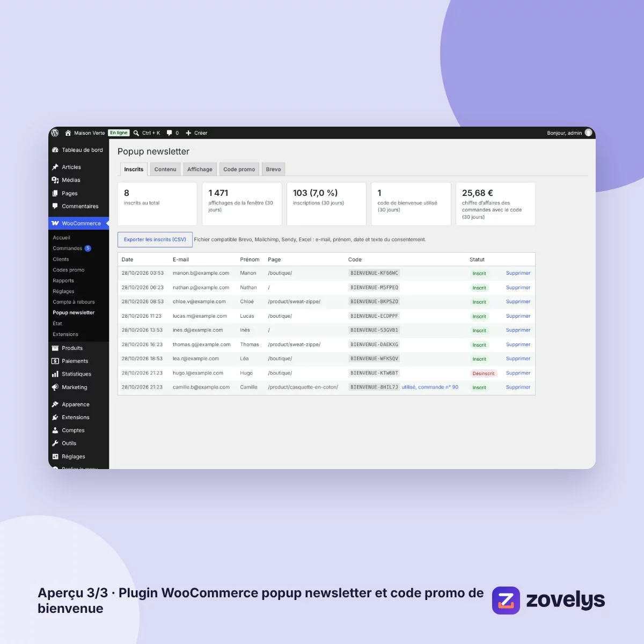Click the Articles pin icon
Image resolution: width=644 pixels, height=644 pixels.
[55, 167]
